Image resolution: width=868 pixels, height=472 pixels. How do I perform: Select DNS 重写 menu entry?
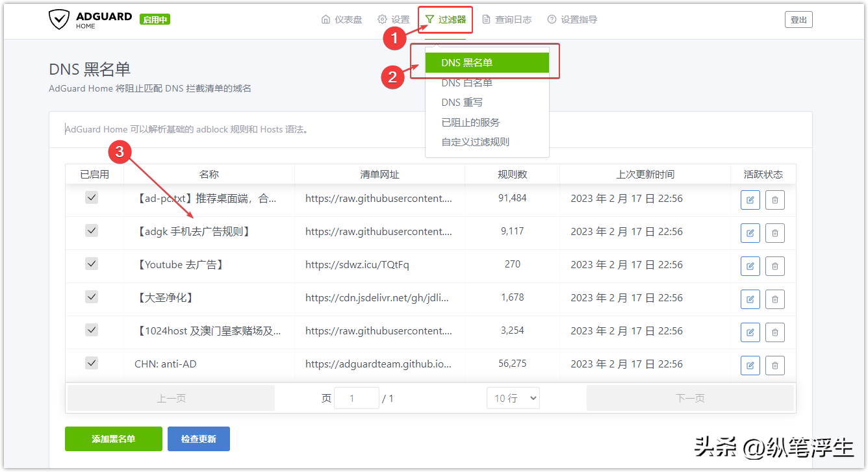point(487,102)
